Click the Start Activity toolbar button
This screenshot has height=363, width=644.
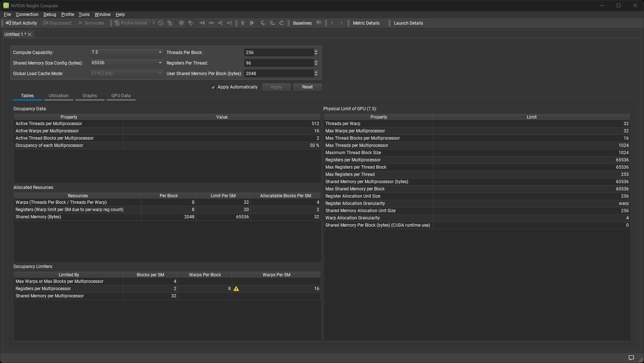click(21, 23)
